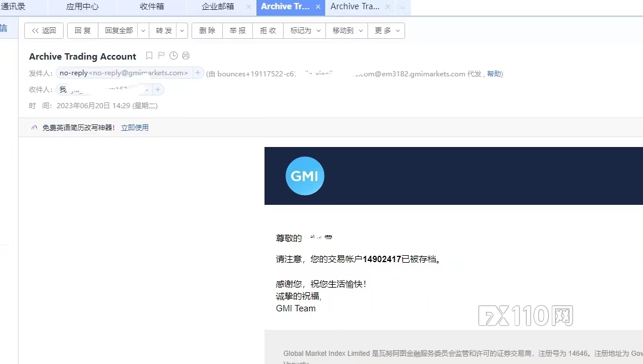643x364 pixels.
Task: Flag this email with the flag icon
Action: coord(161,56)
